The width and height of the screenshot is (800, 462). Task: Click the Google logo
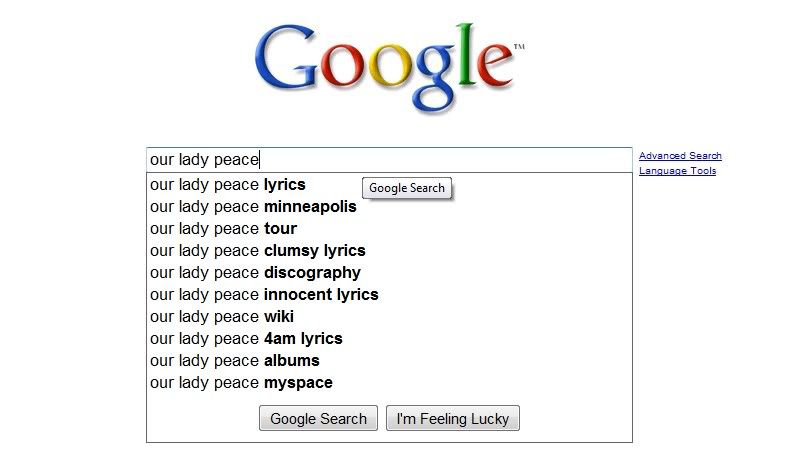click(389, 67)
